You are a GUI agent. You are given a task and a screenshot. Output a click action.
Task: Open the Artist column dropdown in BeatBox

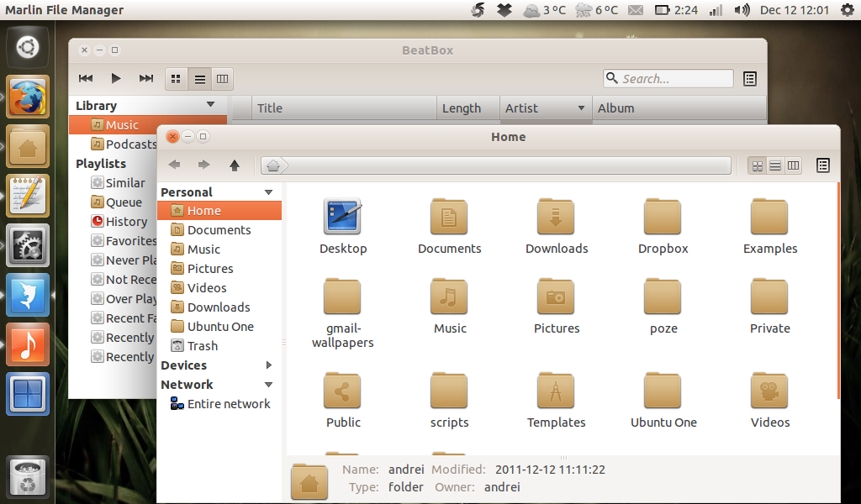click(x=580, y=108)
